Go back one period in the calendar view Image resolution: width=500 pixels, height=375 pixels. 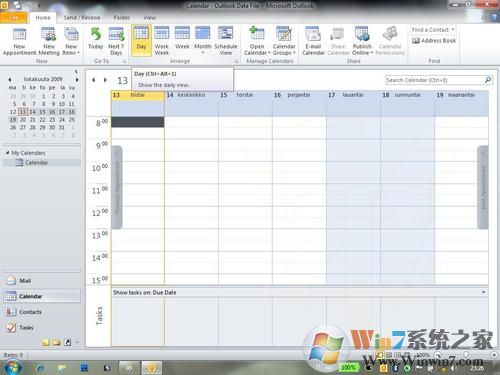point(94,80)
